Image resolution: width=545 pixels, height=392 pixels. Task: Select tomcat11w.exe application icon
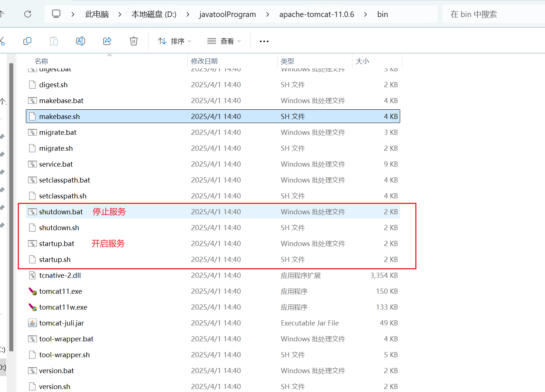[33, 307]
